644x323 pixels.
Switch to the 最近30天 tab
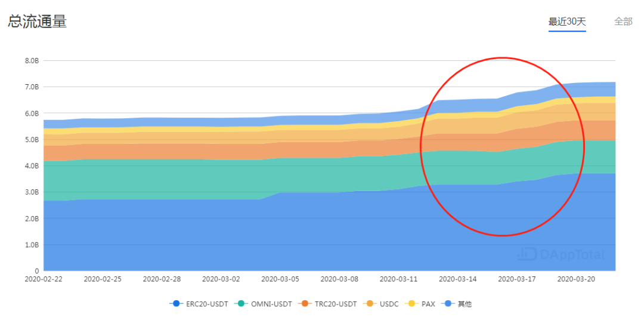point(567,22)
